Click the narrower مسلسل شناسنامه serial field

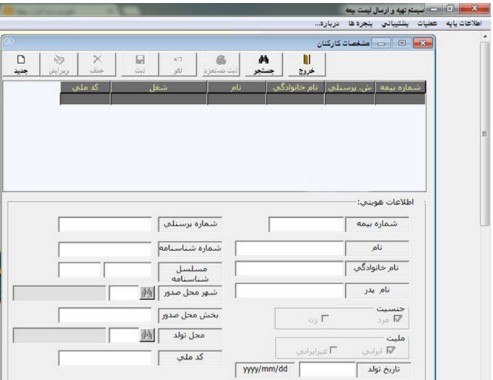coord(79,270)
